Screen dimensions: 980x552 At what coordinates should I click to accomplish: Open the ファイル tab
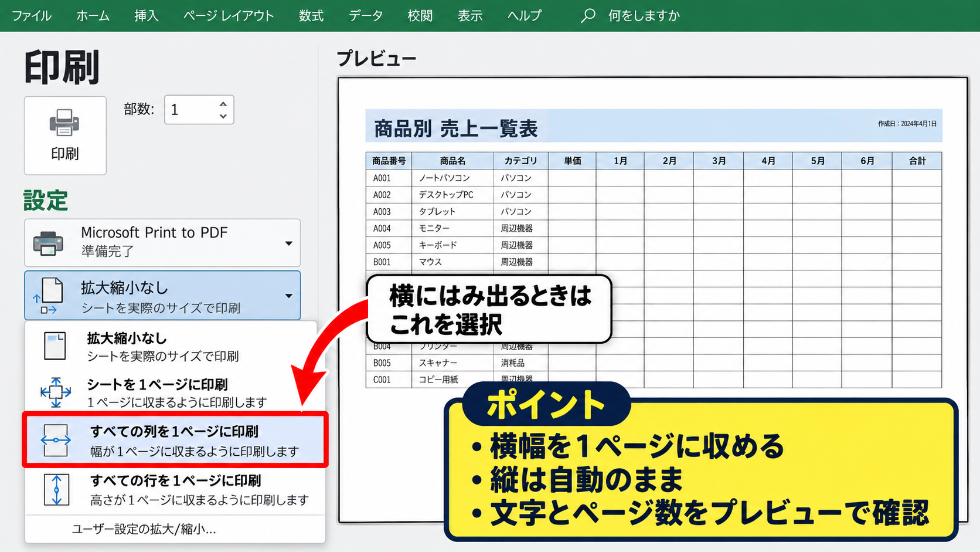(x=31, y=16)
